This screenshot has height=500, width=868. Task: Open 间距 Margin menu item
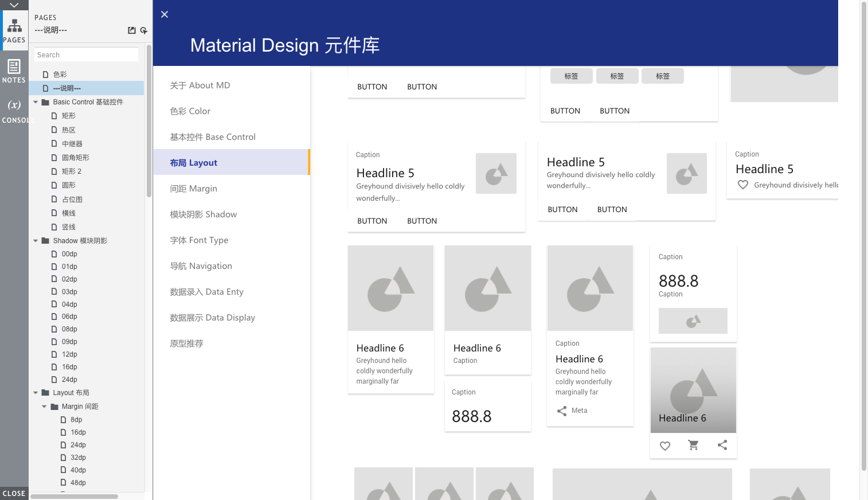(232, 189)
